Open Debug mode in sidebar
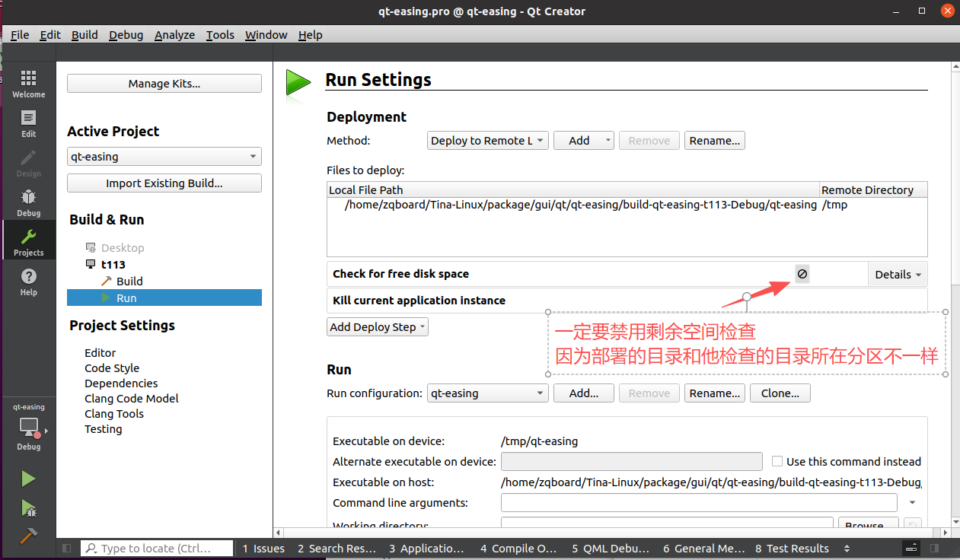 (x=28, y=202)
